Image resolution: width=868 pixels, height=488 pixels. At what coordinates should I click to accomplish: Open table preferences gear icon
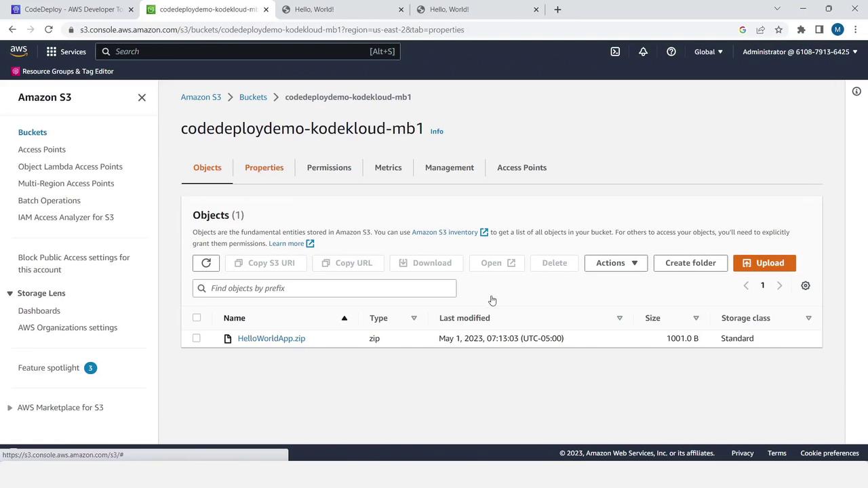(806, 285)
